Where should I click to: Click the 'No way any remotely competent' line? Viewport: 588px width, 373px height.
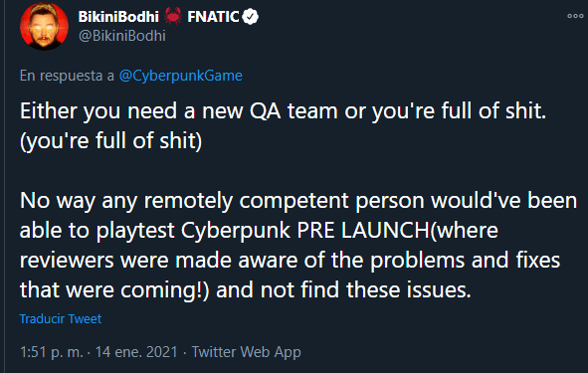click(298, 201)
